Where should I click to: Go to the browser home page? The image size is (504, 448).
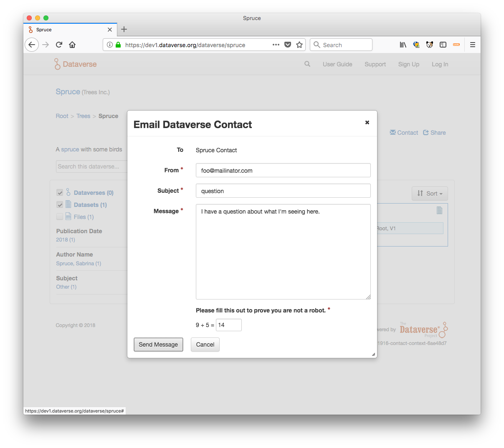click(x=72, y=45)
